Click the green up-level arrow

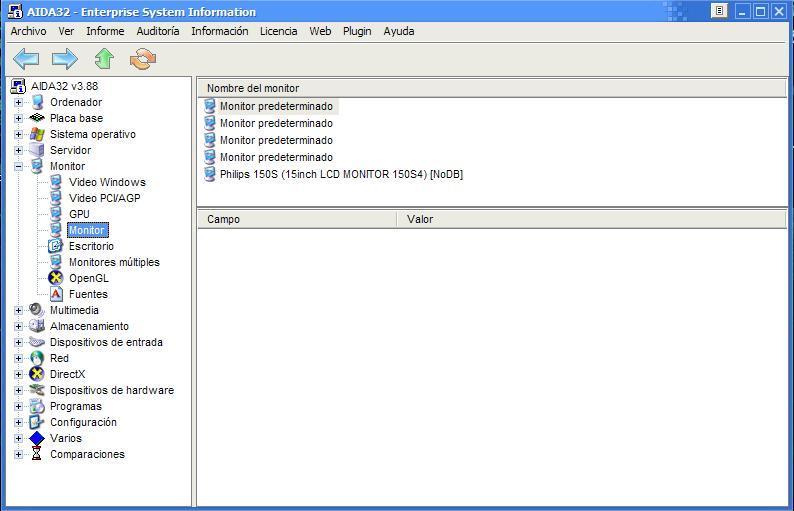pos(104,59)
